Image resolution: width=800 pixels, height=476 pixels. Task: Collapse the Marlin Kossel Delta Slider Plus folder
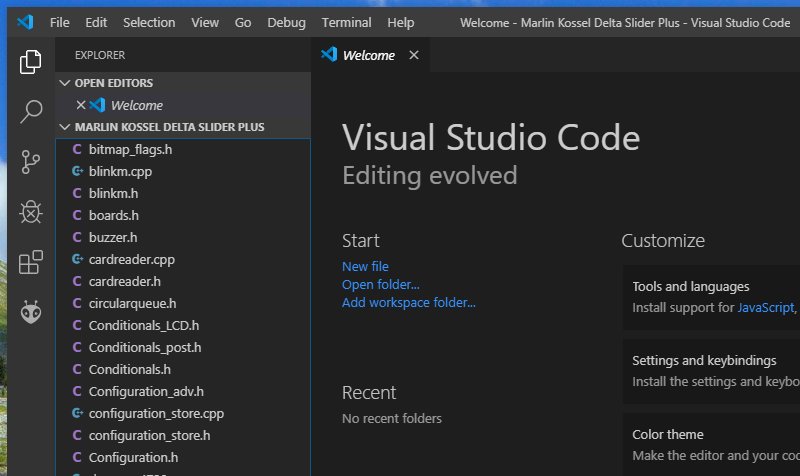[x=65, y=127]
